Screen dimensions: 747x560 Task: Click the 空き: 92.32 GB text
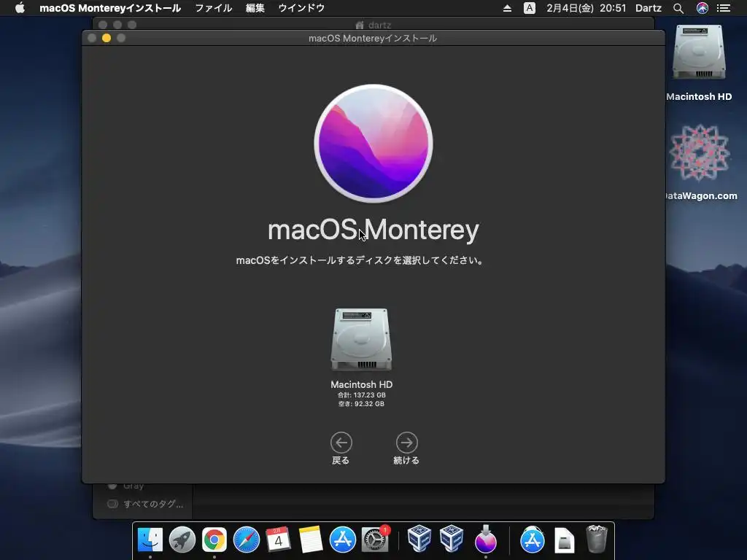(x=362, y=404)
